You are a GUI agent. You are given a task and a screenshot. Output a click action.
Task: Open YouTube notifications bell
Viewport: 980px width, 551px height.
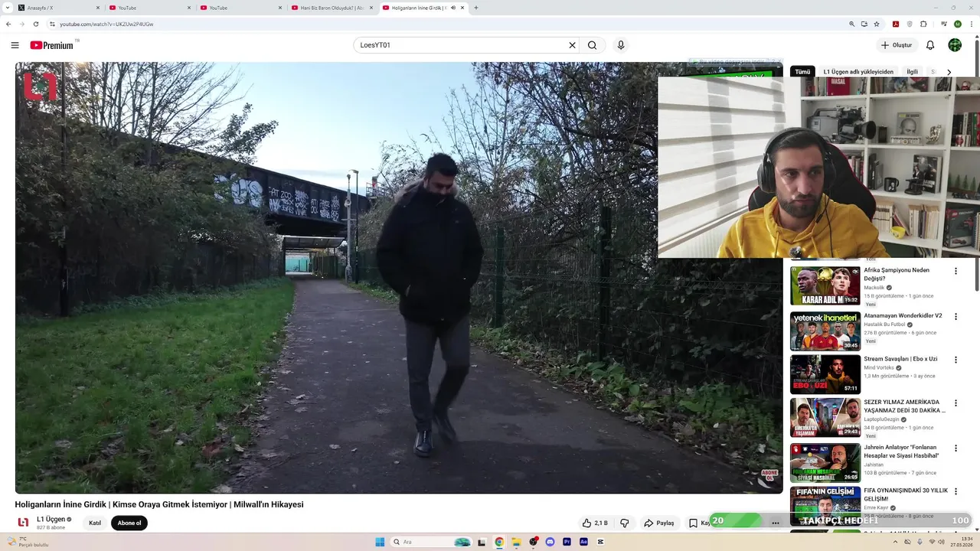pyautogui.click(x=930, y=45)
